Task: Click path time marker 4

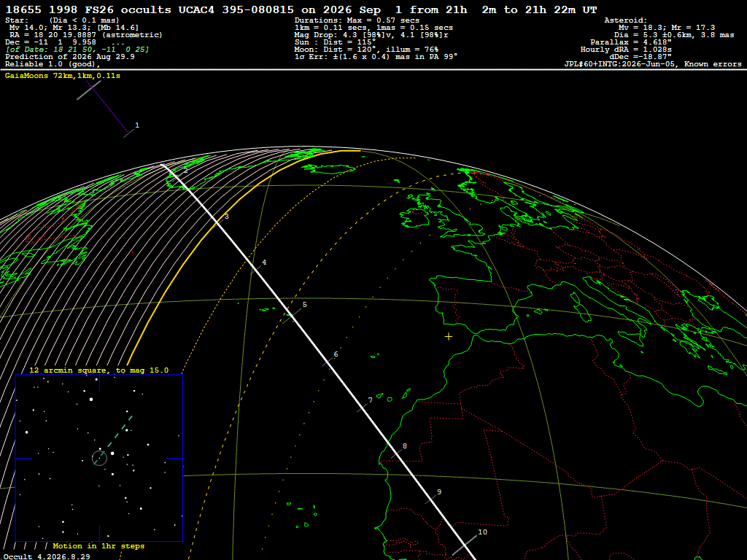Action: click(x=264, y=262)
